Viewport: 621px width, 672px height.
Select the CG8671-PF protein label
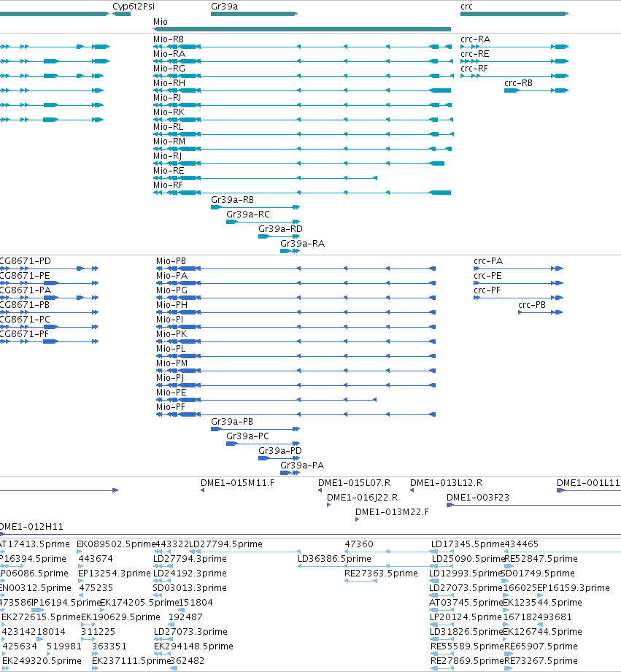[x=24, y=334]
